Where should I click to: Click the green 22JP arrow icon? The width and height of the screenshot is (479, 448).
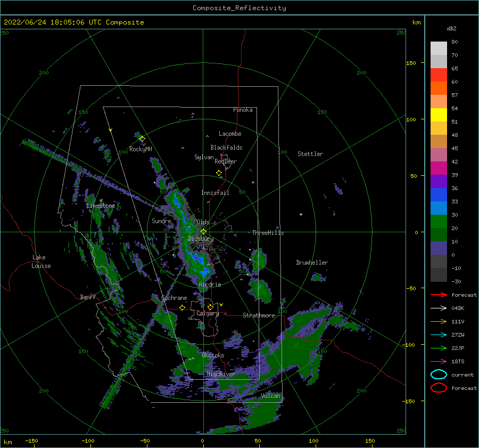(439, 348)
